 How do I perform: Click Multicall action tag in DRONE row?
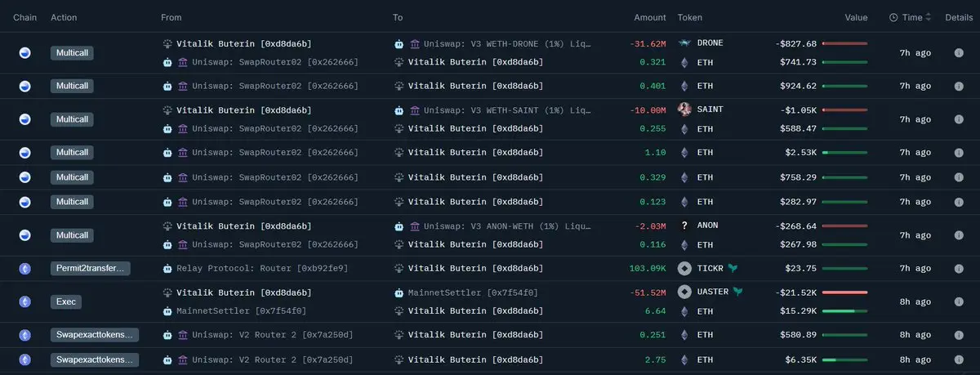[73, 53]
